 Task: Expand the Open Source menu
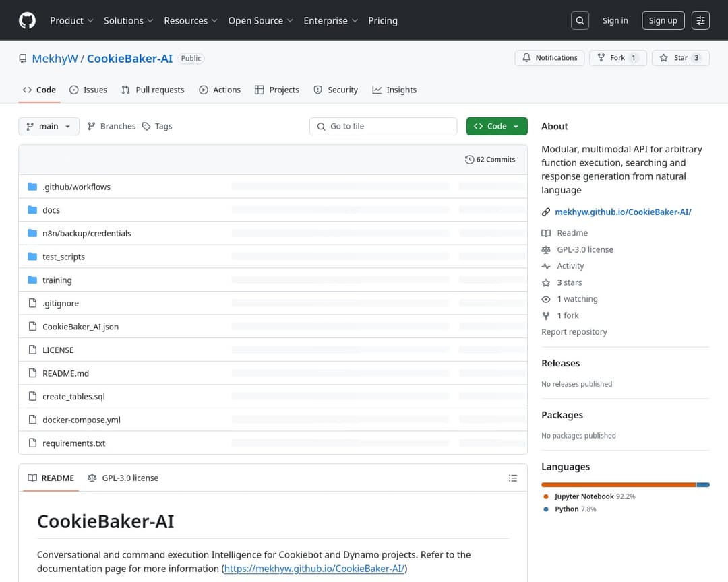point(260,20)
